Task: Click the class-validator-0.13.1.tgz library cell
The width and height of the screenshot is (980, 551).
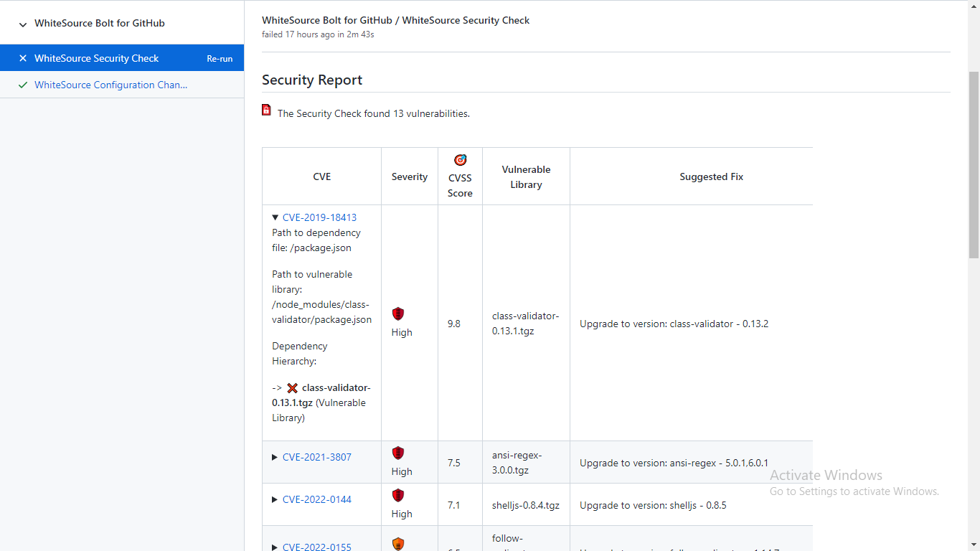Action: click(x=526, y=324)
